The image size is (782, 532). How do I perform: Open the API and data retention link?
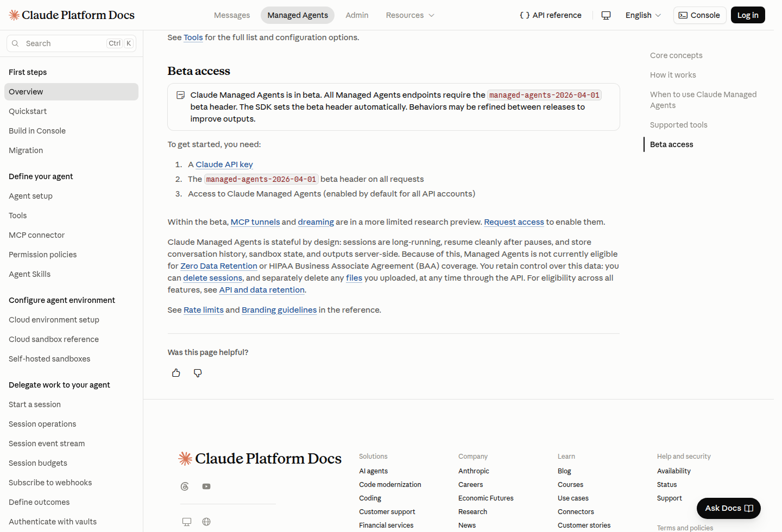[x=262, y=290]
